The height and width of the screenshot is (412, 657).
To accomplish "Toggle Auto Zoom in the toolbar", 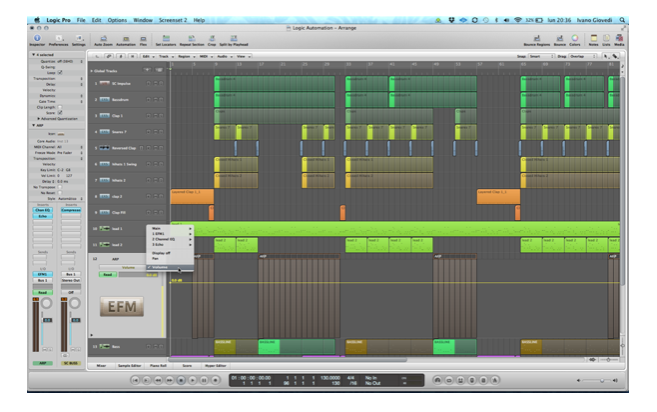I will tap(103, 39).
